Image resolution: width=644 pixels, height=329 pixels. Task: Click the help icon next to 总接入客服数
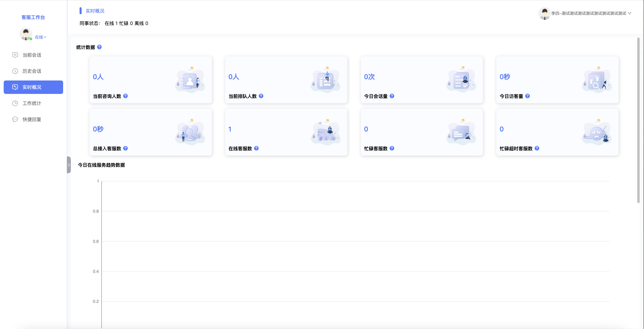(126, 148)
